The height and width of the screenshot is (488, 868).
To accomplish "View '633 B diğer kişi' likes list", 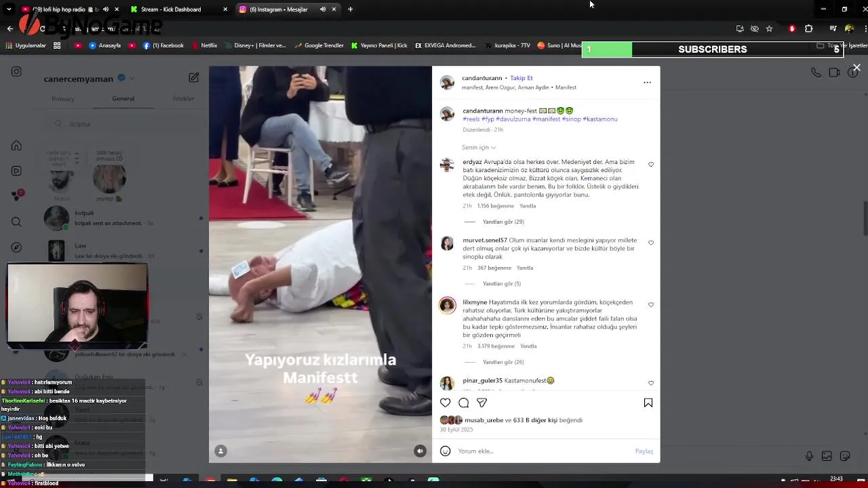I will pos(535,420).
